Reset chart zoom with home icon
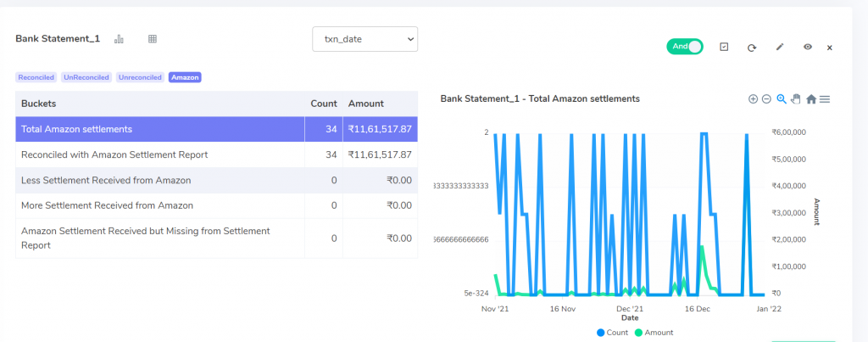 click(811, 99)
